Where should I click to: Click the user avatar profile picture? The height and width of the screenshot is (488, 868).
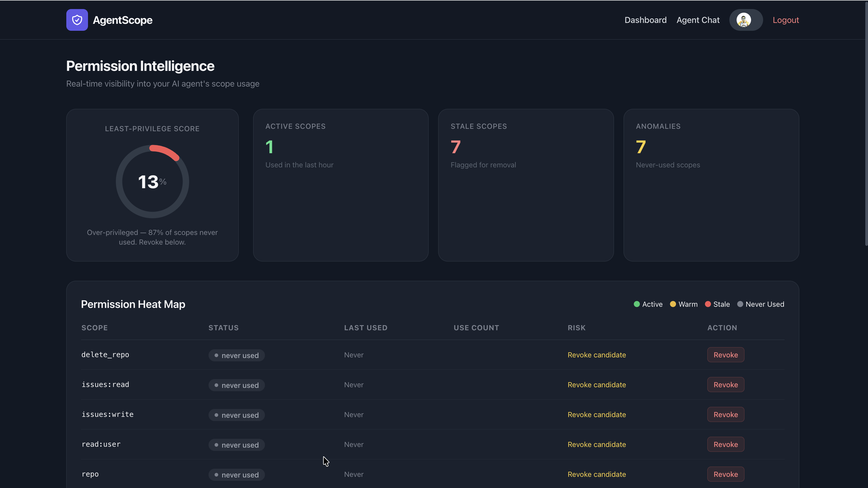click(x=743, y=20)
